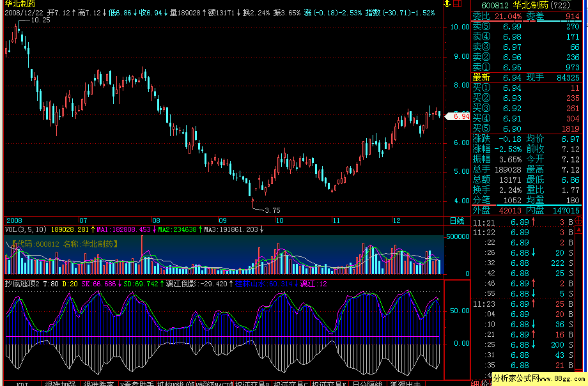588x386 pixels.
Task: Click the 外盘 42013 value
Action: click(x=510, y=210)
